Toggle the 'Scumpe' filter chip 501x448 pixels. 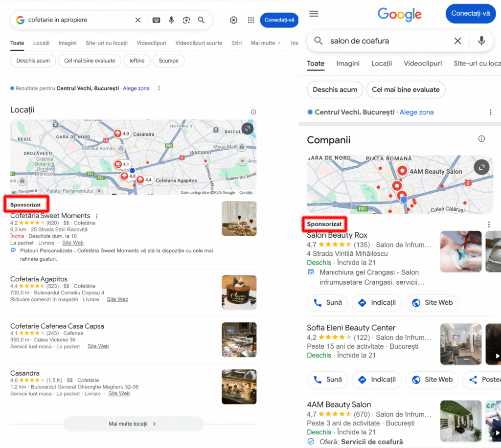(168, 61)
